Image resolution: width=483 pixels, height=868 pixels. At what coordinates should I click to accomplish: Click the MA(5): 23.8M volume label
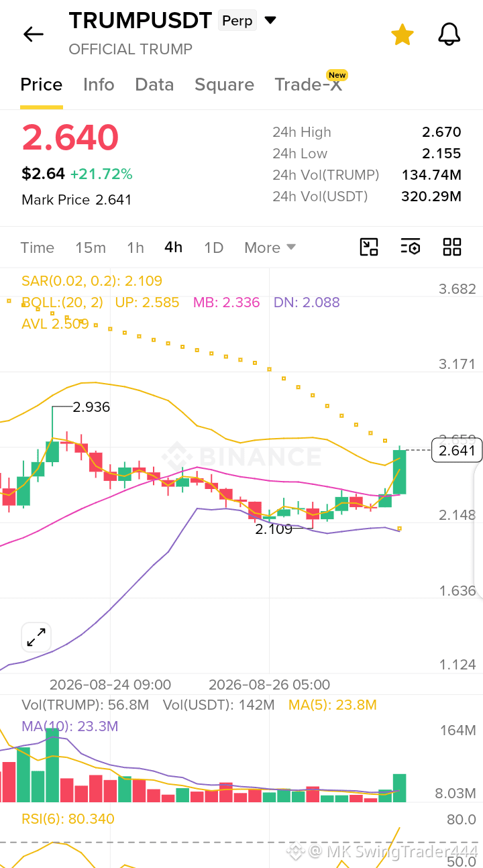[333, 705]
